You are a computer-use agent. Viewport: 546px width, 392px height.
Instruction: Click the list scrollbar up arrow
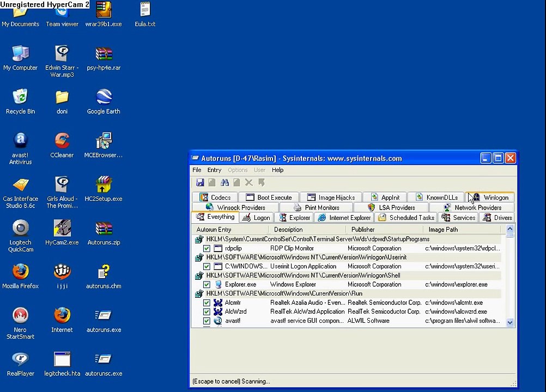coord(510,229)
